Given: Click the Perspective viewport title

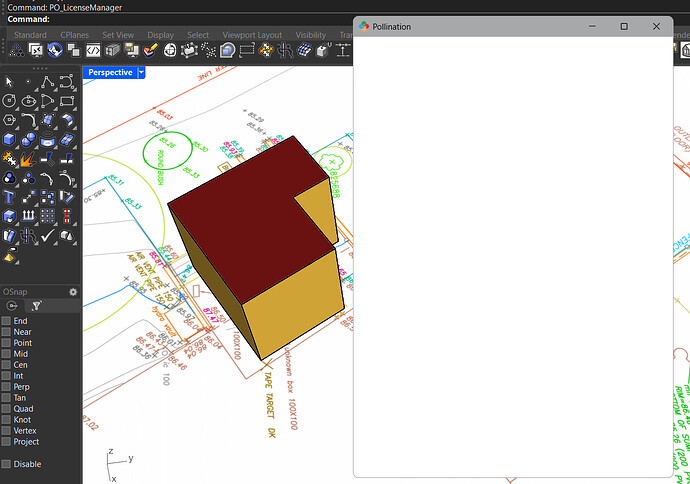Looking at the screenshot, I should click(110, 72).
